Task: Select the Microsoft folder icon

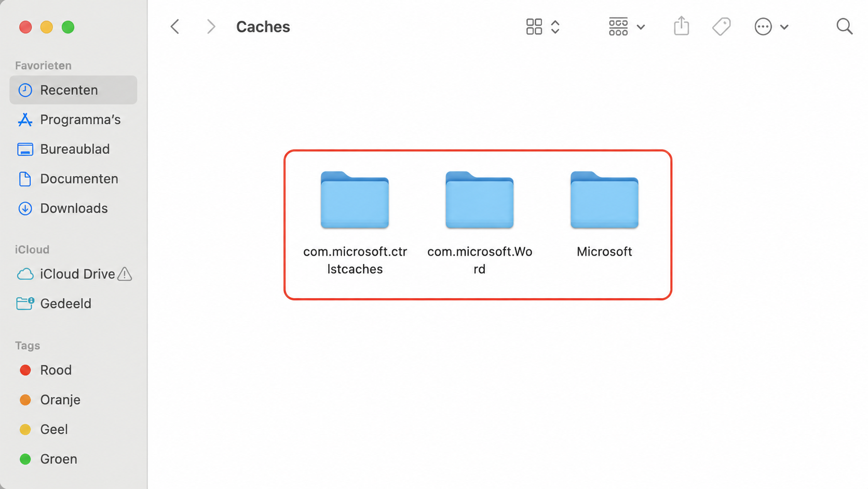Action: click(x=604, y=200)
